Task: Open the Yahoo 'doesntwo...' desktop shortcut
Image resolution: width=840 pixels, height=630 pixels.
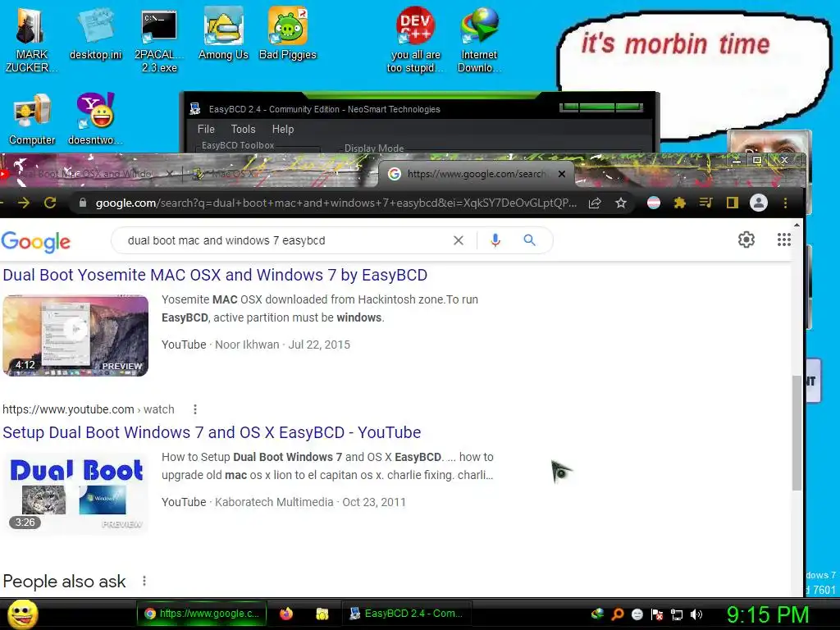Action: tap(95, 119)
